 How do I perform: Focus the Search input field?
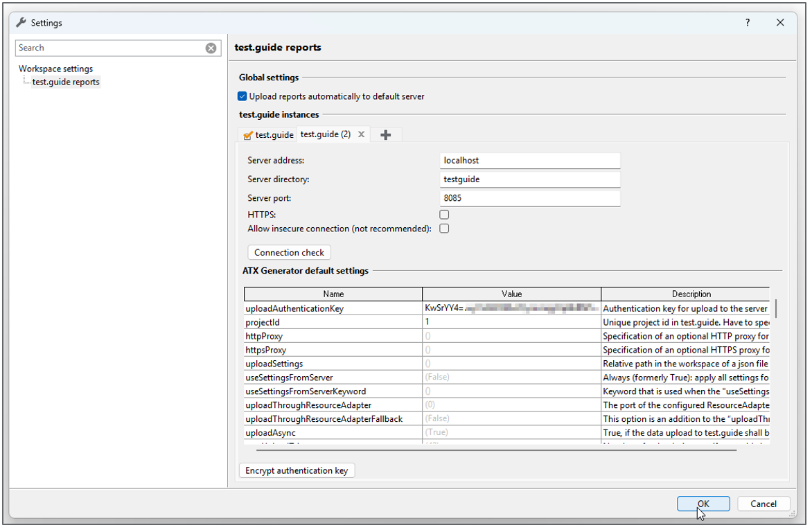(x=109, y=48)
